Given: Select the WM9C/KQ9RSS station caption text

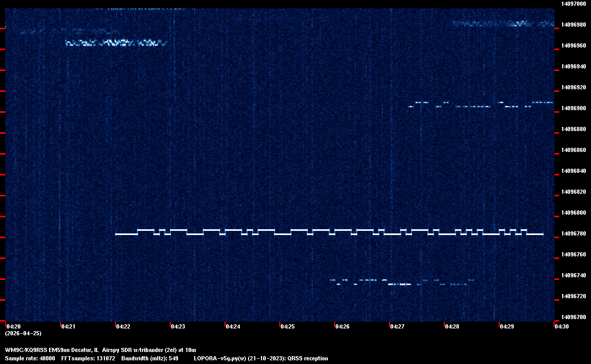Looking at the screenshot, I should [100, 349].
